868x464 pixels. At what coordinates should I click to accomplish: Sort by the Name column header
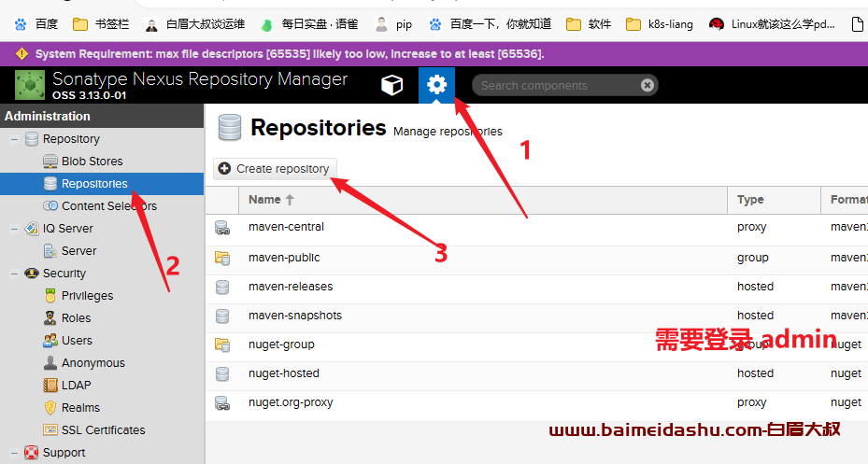tap(483, 200)
